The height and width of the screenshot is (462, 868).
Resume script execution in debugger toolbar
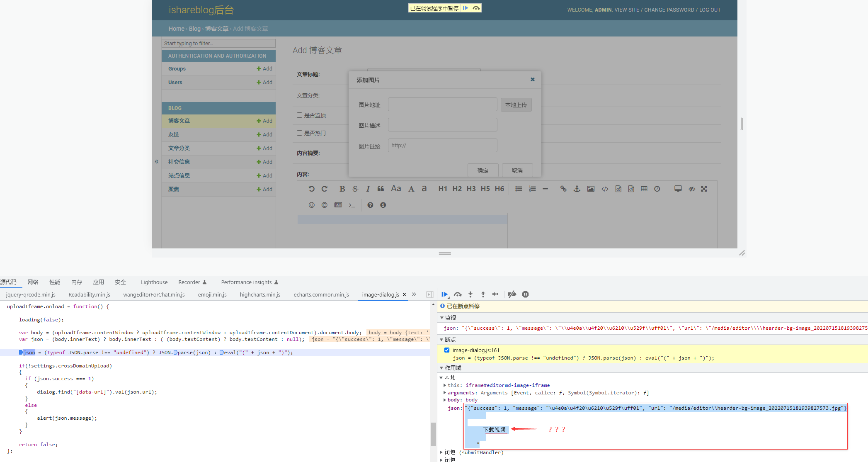click(444, 294)
